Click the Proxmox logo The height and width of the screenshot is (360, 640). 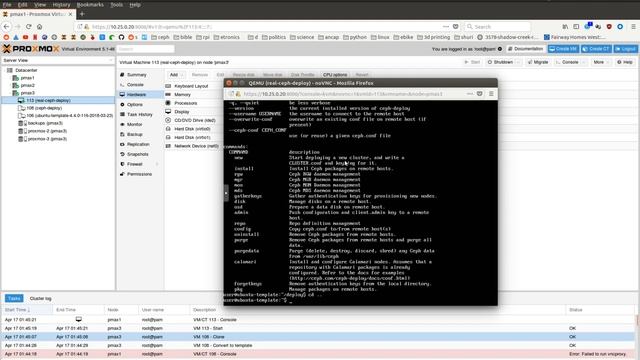point(31,49)
